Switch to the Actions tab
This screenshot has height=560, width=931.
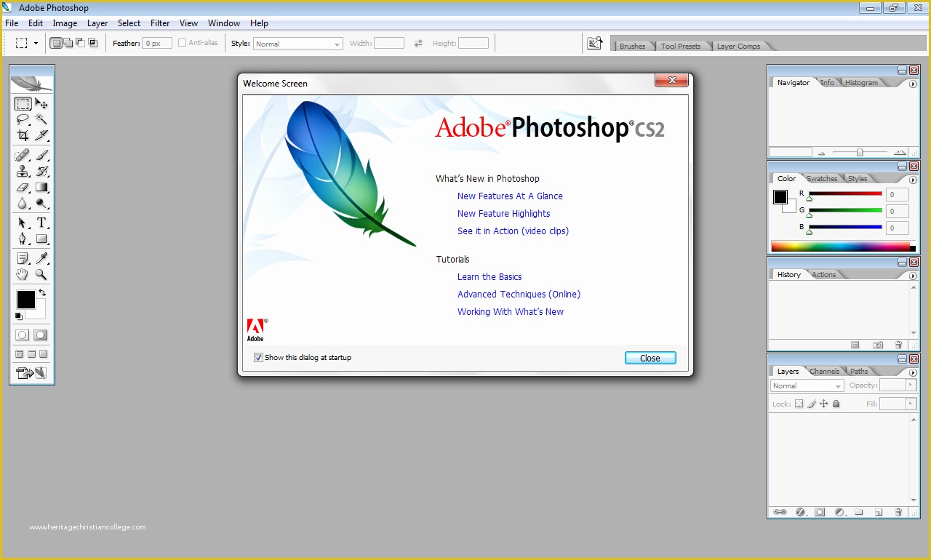point(824,274)
